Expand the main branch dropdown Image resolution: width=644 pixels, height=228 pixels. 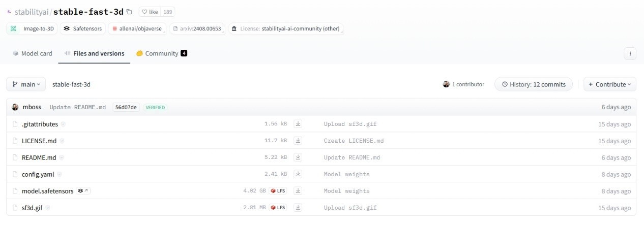pyautogui.click(x=26, y=84)
